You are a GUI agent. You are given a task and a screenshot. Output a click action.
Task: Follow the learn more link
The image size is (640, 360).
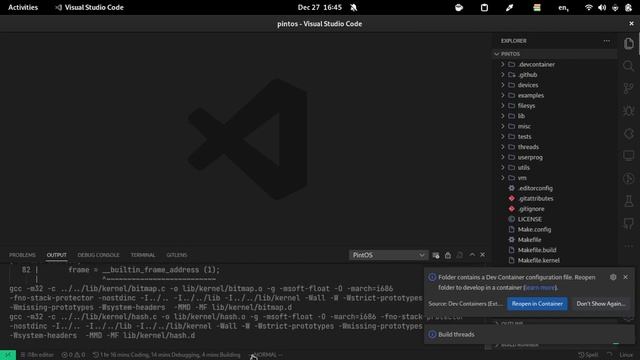pos(540,288)
